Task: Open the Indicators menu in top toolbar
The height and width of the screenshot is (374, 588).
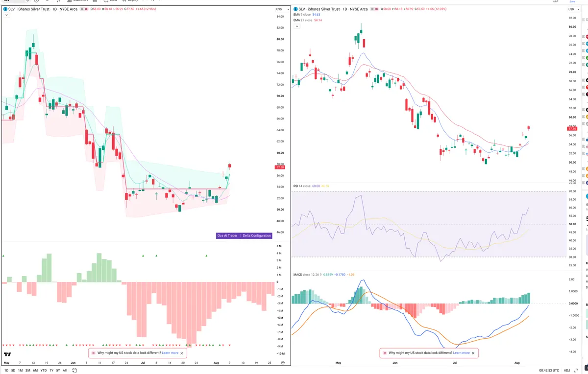Action: [77, 1]
